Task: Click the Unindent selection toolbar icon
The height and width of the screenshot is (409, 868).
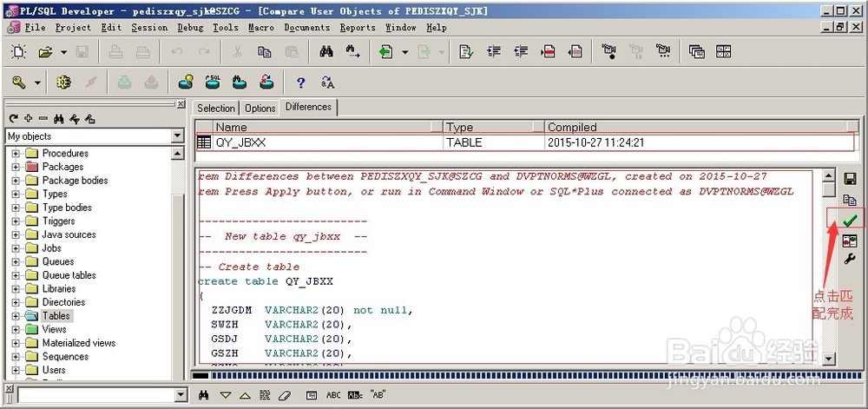Action: pyautogui.click(x=521, y=52)
